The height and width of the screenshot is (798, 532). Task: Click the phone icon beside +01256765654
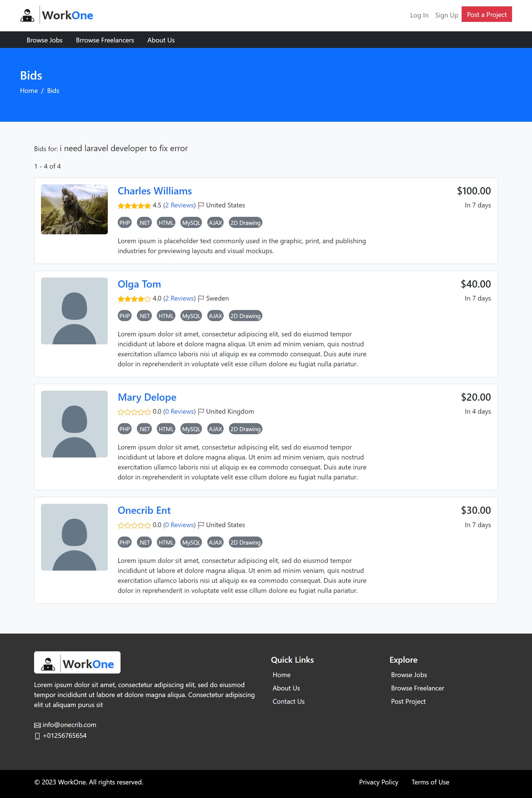tap(37, 736)
